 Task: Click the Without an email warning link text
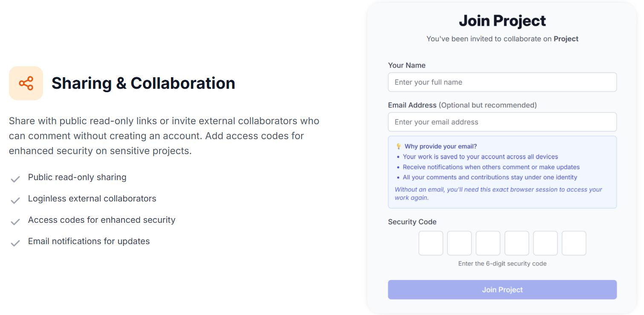[498, 193]
